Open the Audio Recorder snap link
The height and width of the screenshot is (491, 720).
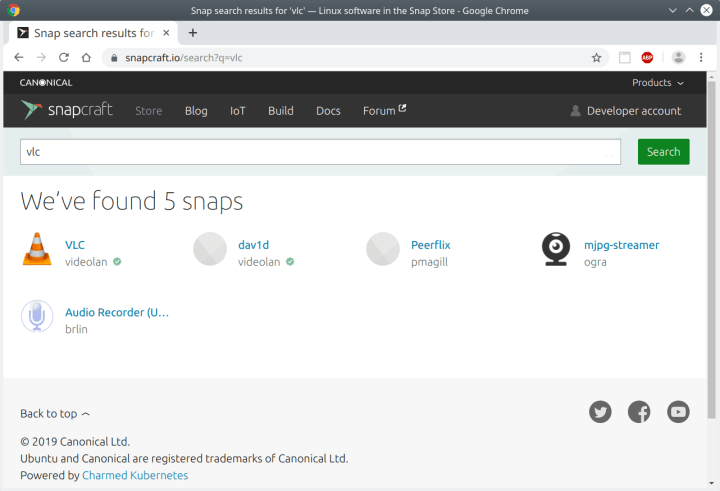tap(117, 312)
